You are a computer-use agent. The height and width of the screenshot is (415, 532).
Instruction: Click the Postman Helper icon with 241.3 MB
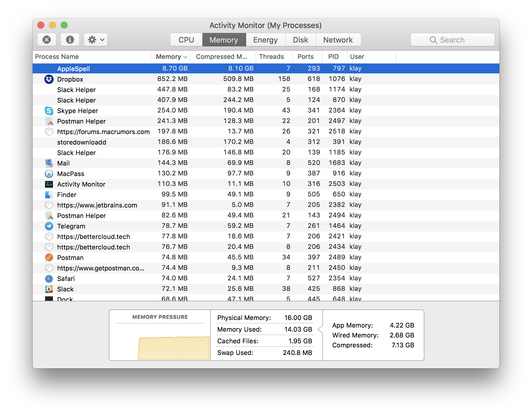(49, 121)
